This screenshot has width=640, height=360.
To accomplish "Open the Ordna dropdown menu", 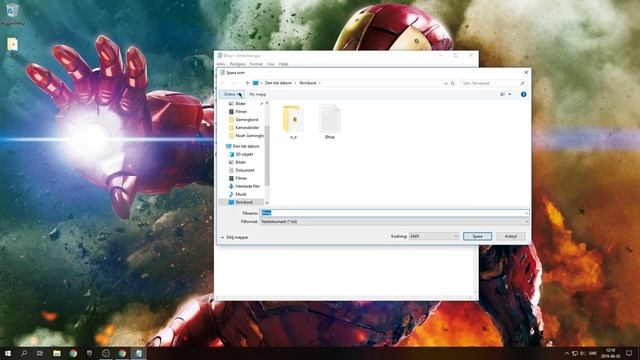I will click(x=232, y=94).
